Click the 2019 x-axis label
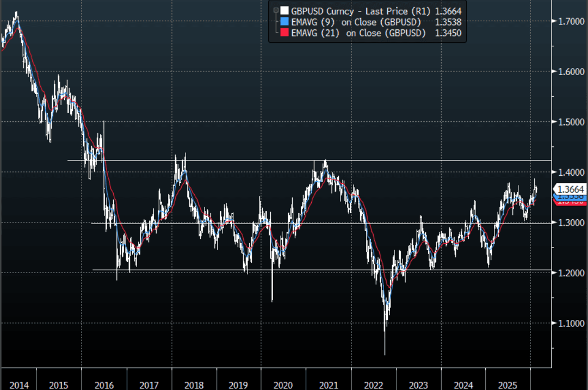Viewport: 588px width, 390px height. (238, 385)
